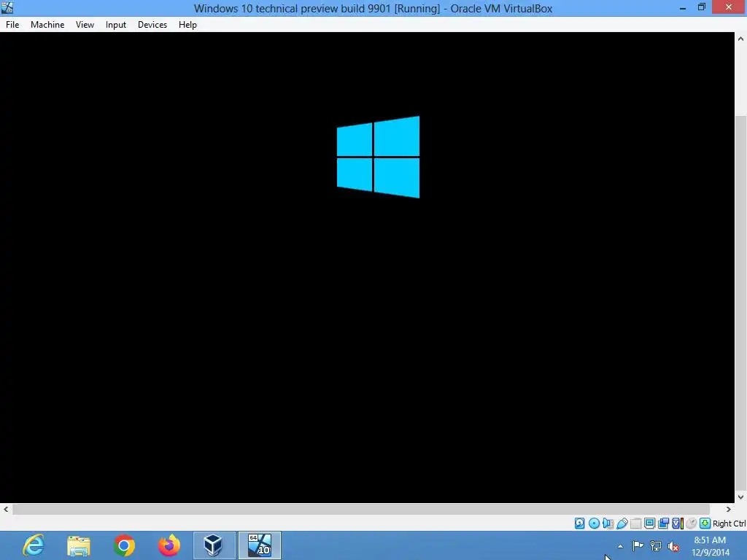Click the shared folders status icon
This screenshot has height=560, width=747.
[635, 524]
